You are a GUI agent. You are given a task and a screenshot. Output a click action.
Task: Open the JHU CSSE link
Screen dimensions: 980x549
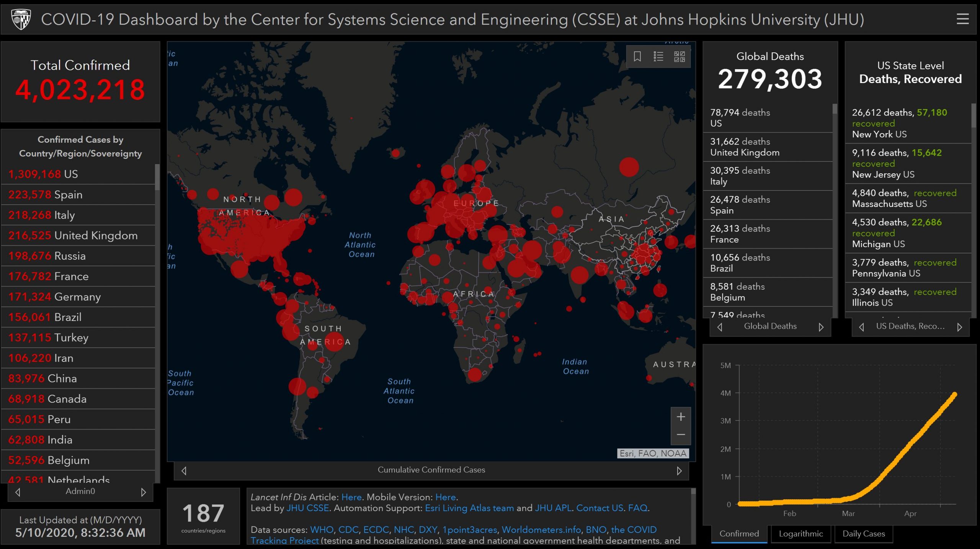coord(307,508)
